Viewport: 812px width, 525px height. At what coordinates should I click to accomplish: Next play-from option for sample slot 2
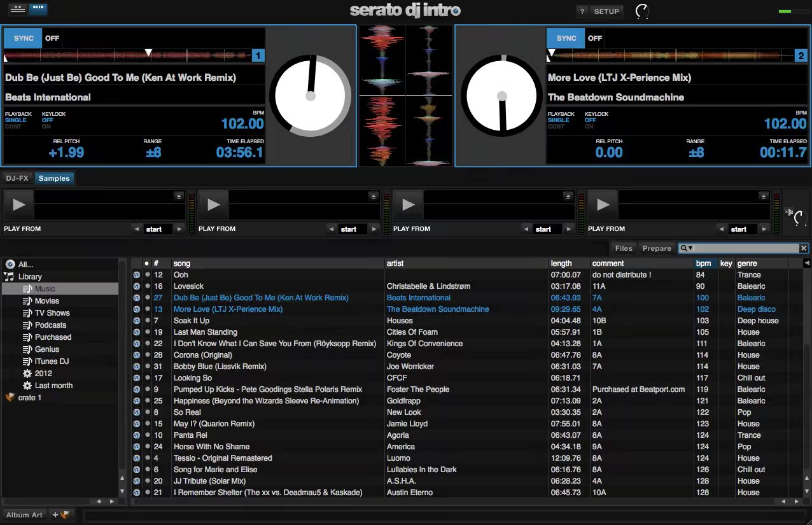(x=374, y=229)
